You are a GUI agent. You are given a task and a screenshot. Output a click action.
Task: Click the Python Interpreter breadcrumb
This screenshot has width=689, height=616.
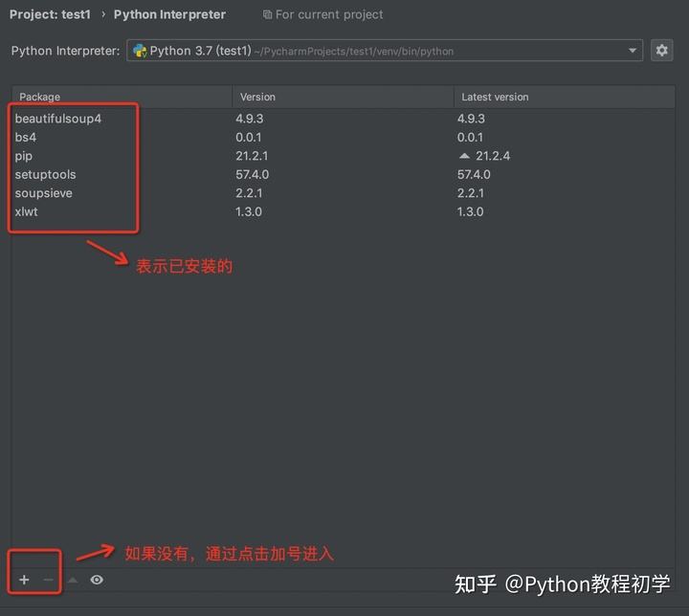click(169, 14)
